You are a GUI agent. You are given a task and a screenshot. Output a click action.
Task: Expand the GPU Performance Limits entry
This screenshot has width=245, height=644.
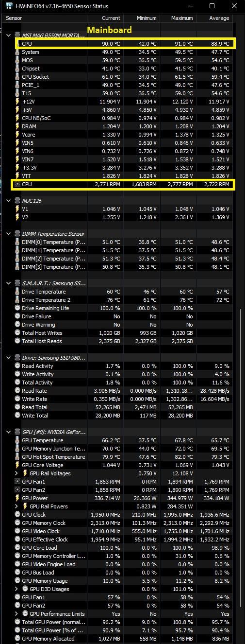[x=17, y=614]
